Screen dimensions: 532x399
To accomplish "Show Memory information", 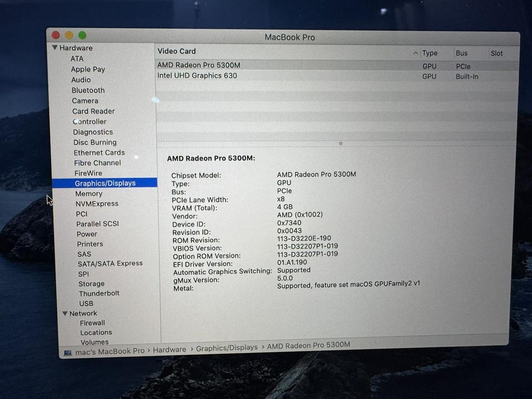I will (x=89, y=194).
